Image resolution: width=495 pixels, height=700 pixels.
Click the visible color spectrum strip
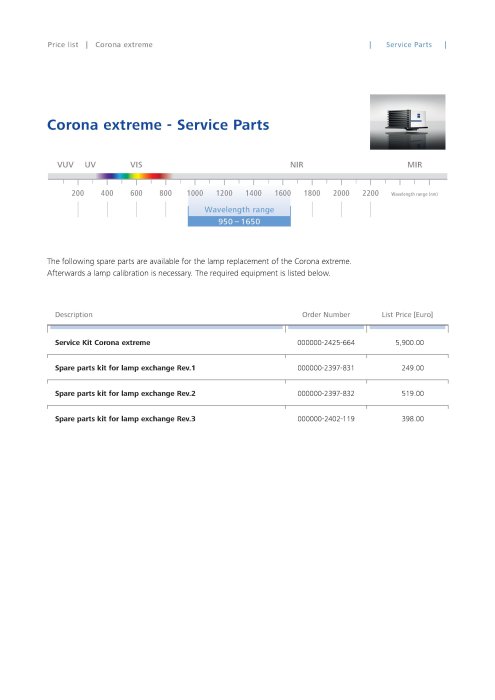coord(134,176)
